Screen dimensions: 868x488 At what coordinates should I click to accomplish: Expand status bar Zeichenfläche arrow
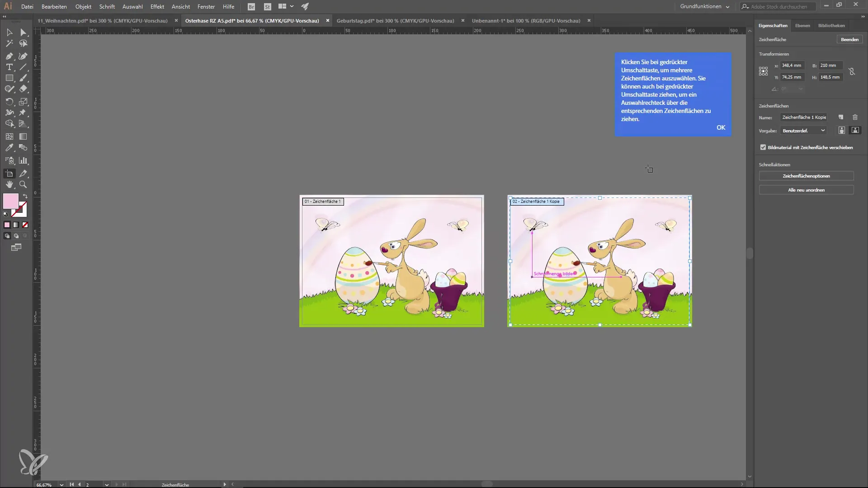224,484
